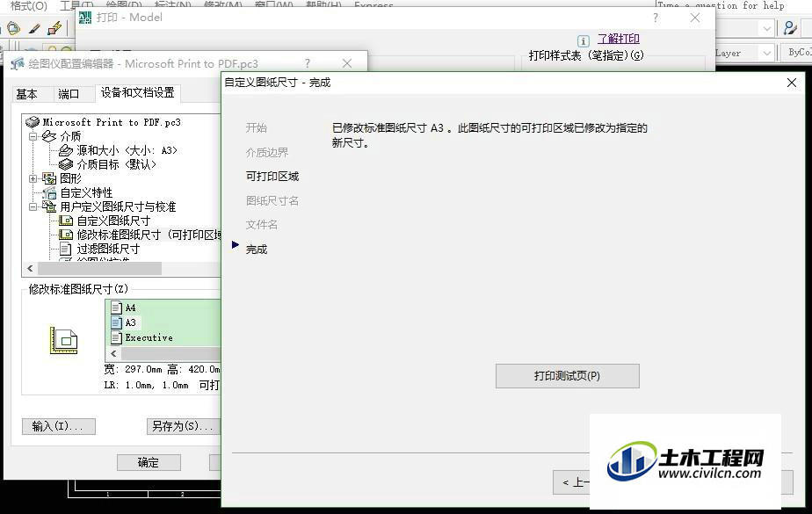This screenshot has height=514, width=812.
Task: Collapse the 介质 tree node
Action: 33,137
